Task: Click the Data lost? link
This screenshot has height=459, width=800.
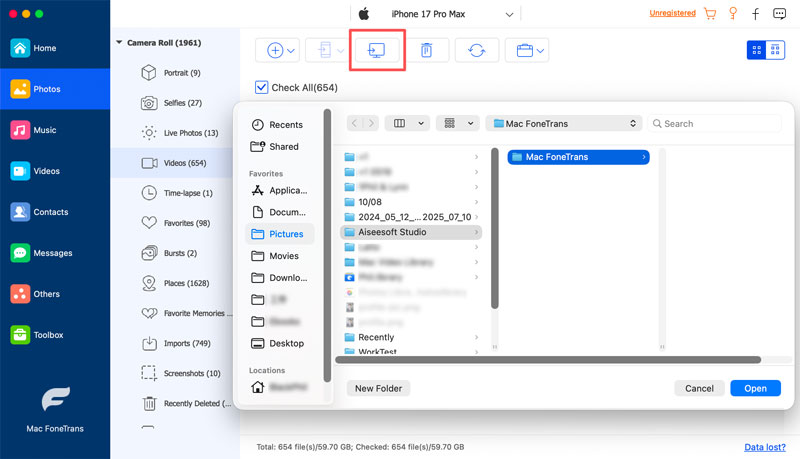Action: [x=764, y=447]
